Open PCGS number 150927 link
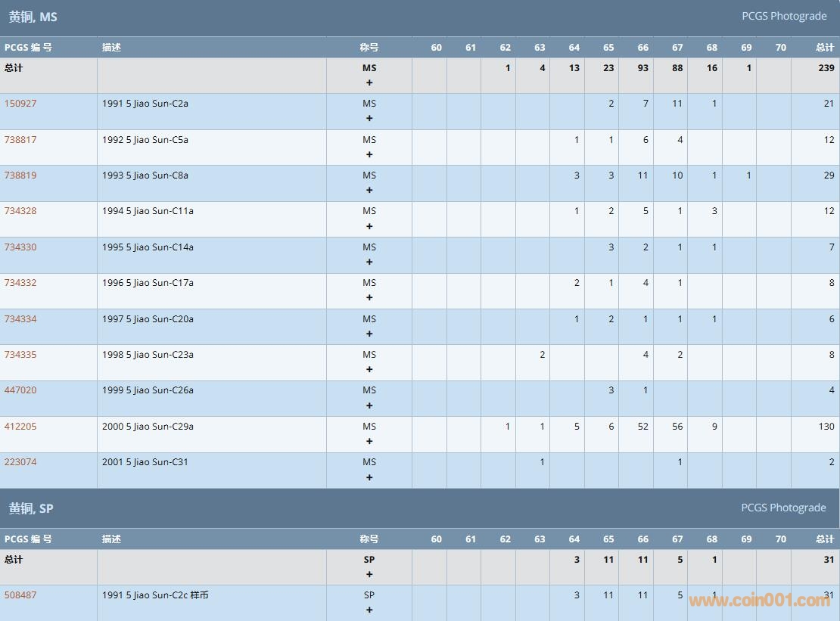840x621 pixels. [20, 104]
